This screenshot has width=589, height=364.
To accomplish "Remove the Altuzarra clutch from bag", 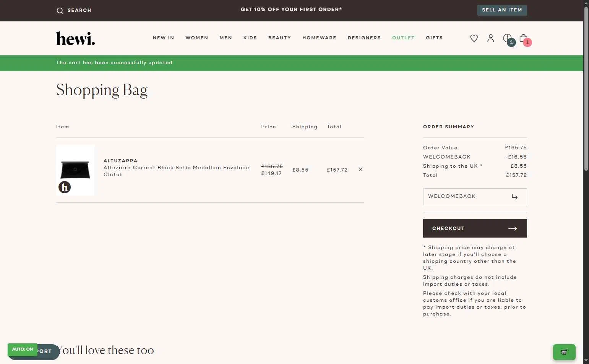I will click(x=360, y=169).
